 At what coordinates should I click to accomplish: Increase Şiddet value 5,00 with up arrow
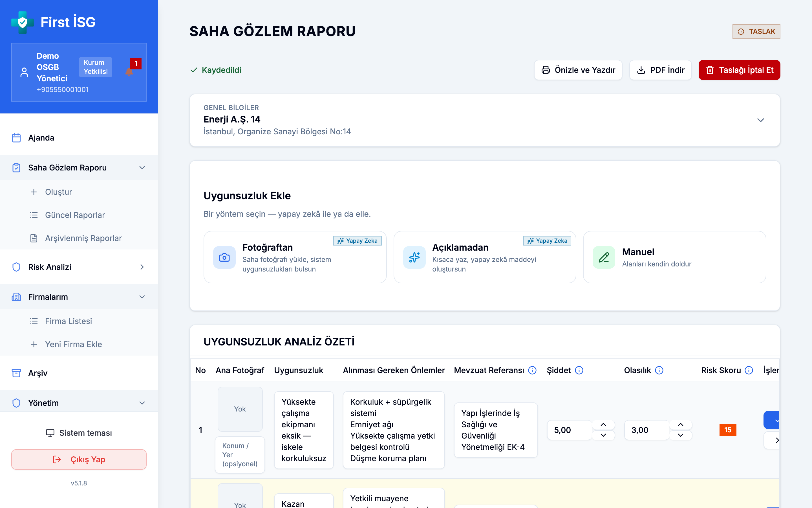[x=603, y=425]
